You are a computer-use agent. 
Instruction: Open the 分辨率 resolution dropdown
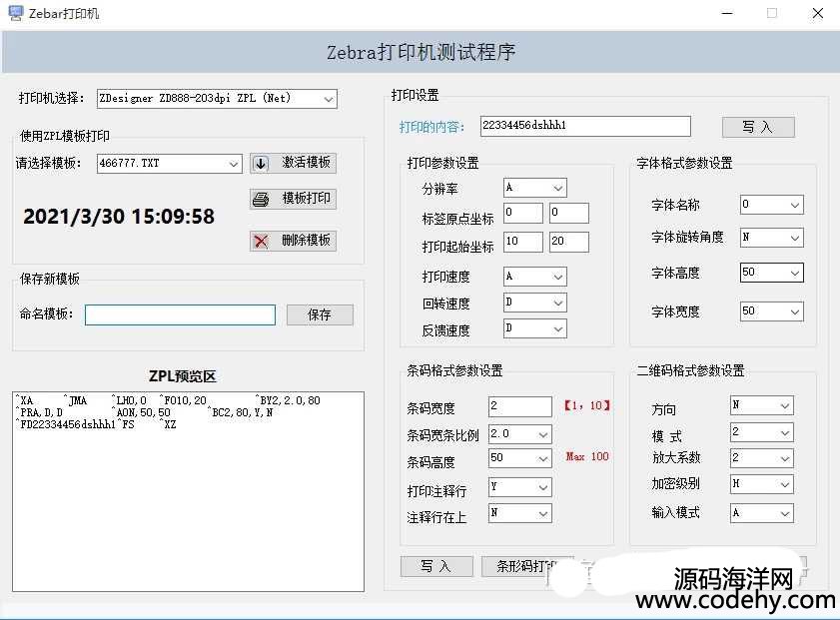[x=534, y=188]
